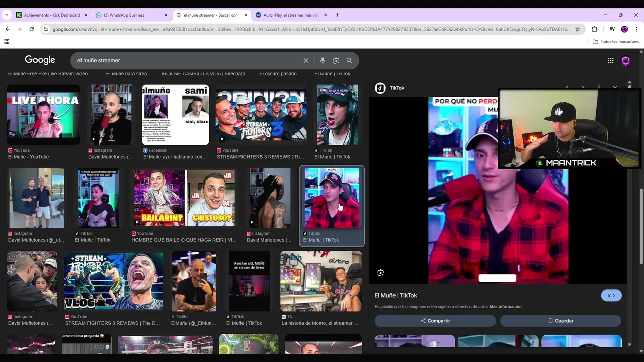
Task: Switch to Achievements - Kick Dashboard tab
Action: (x=51, y=15)
